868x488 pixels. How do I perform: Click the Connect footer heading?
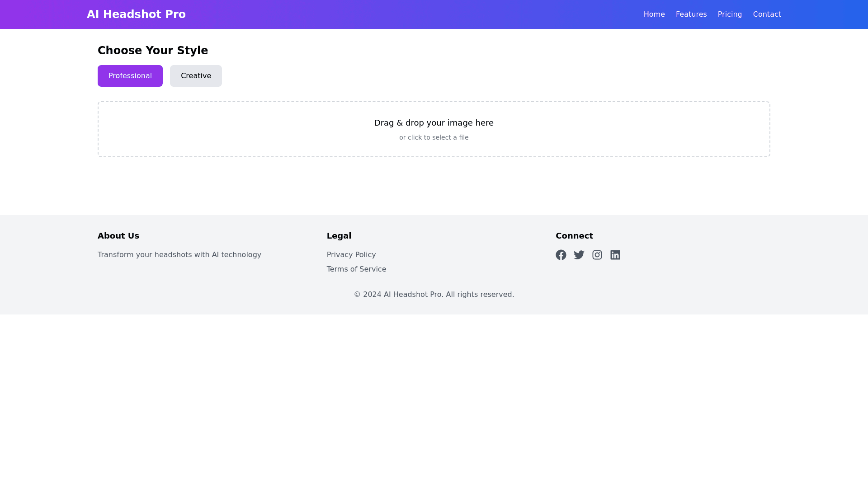(574, 236)
